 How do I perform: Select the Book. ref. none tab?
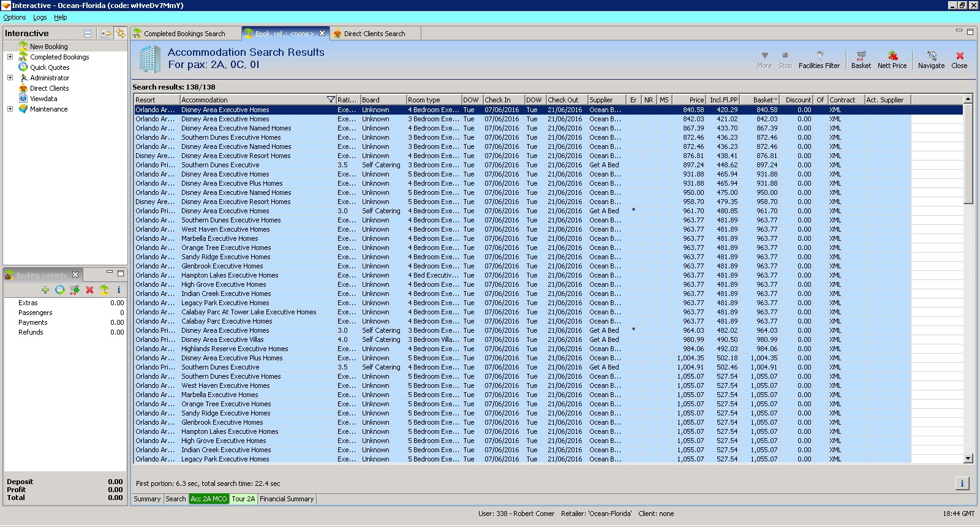pos(284,34)
